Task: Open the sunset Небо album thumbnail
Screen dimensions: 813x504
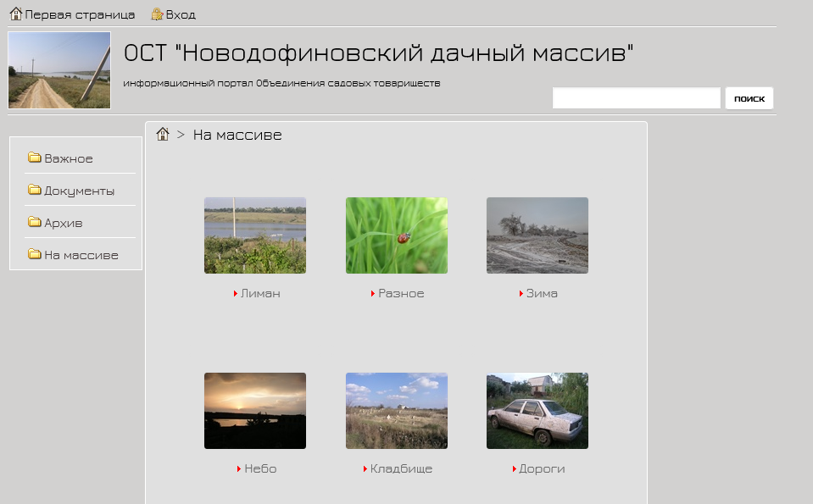Action: 254,411
